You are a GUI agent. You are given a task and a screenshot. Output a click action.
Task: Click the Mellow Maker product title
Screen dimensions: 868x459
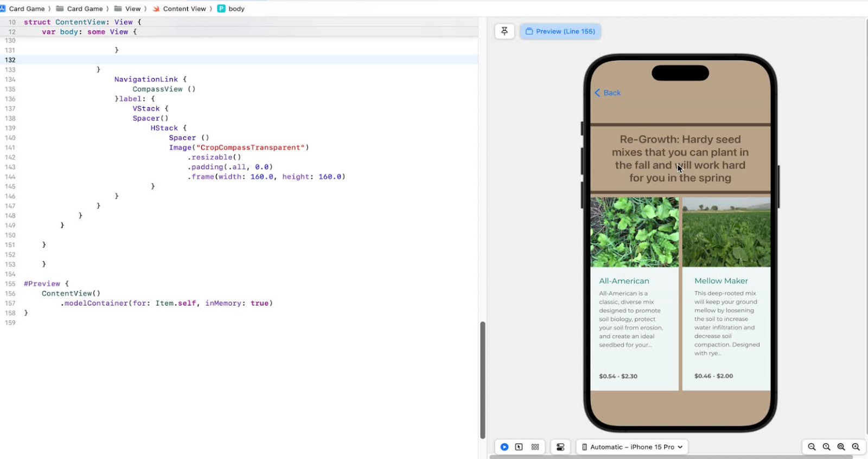coord(721,281)
